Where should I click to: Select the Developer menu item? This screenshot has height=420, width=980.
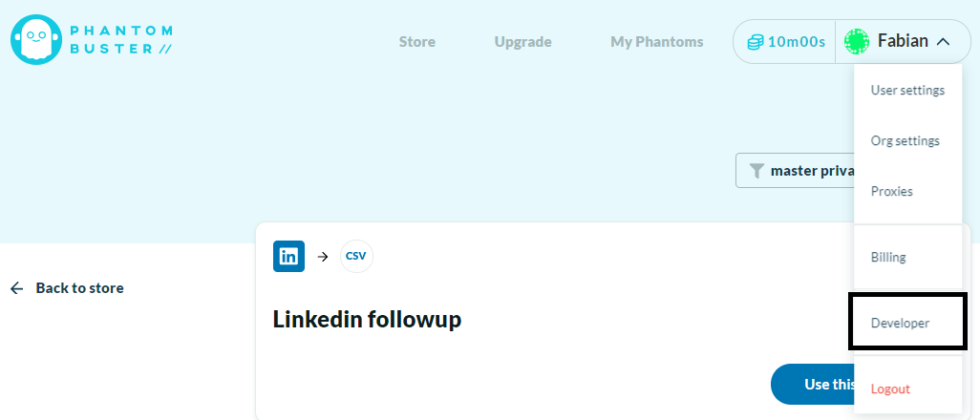[900, 324]
